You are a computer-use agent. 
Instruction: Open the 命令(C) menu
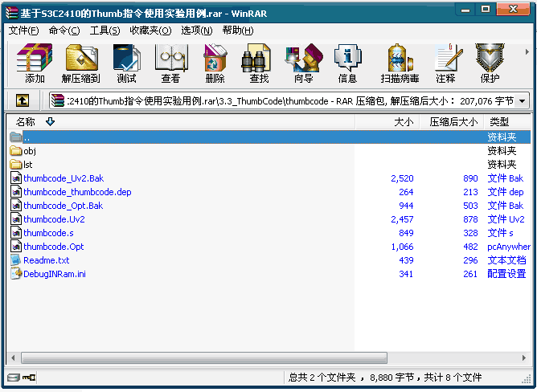[x=64, y=31]
